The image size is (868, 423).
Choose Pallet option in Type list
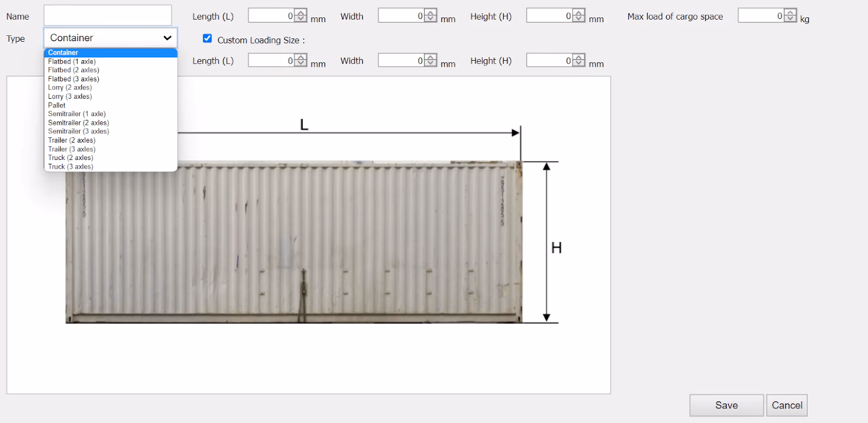pyautogui.click(x=56, y=105)
